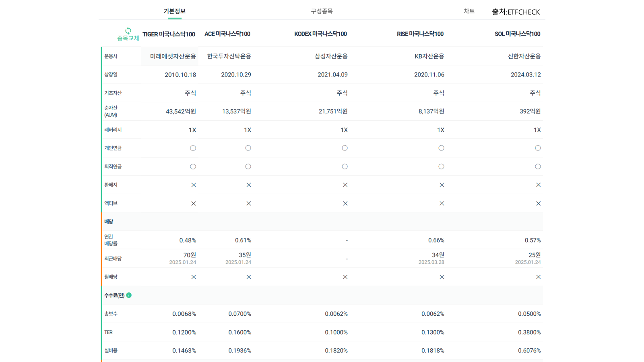Screen dimensions: 644x362
Task: Click the 종목교체 label
Action: (x=128, y=38)
